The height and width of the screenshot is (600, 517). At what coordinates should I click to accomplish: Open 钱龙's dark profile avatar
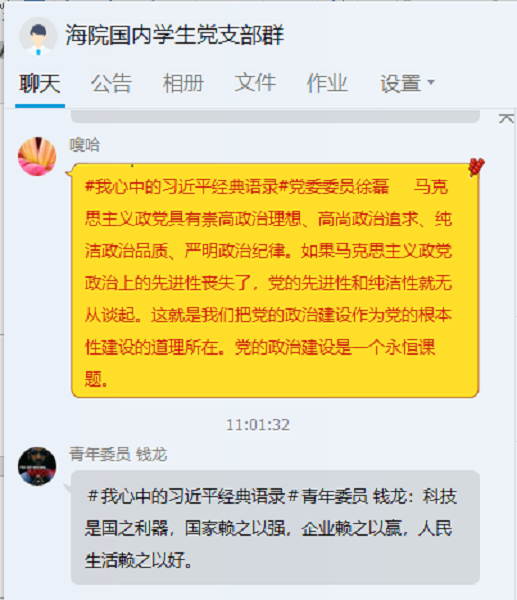pyautogui.click(x=37, y=466)
